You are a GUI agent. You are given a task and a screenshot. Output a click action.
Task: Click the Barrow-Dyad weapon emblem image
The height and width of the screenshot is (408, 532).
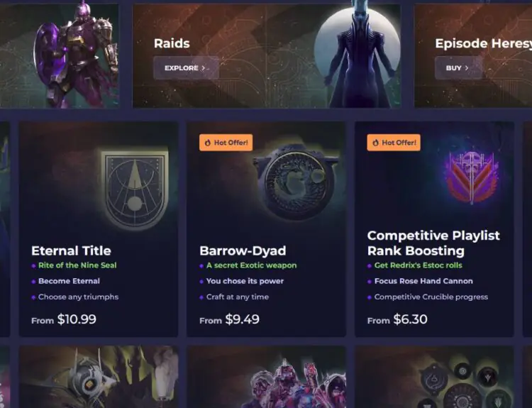pos(296,181)
